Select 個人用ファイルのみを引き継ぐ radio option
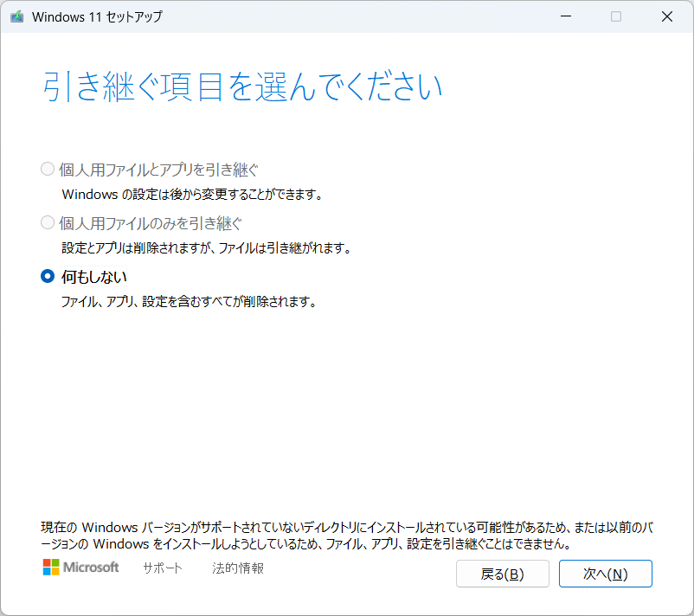 tap(48, 222)
